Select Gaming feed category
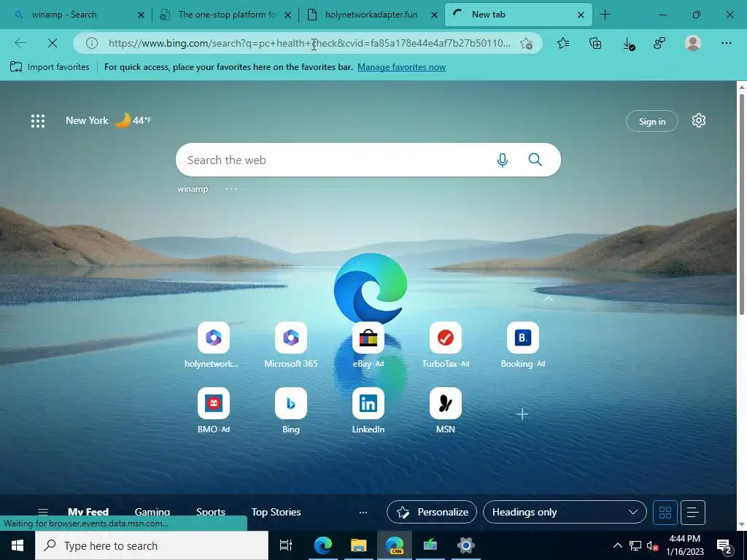The width and height of the screenshot is (747, 560). tap(152, 513)
